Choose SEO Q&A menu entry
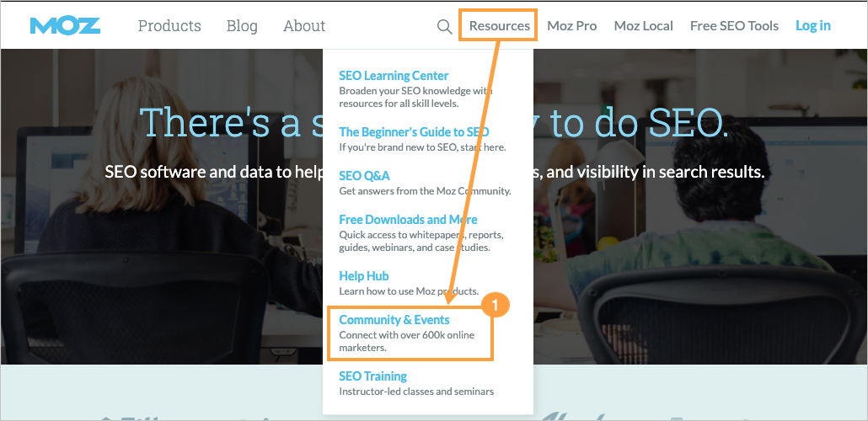 tap(364, 175)
